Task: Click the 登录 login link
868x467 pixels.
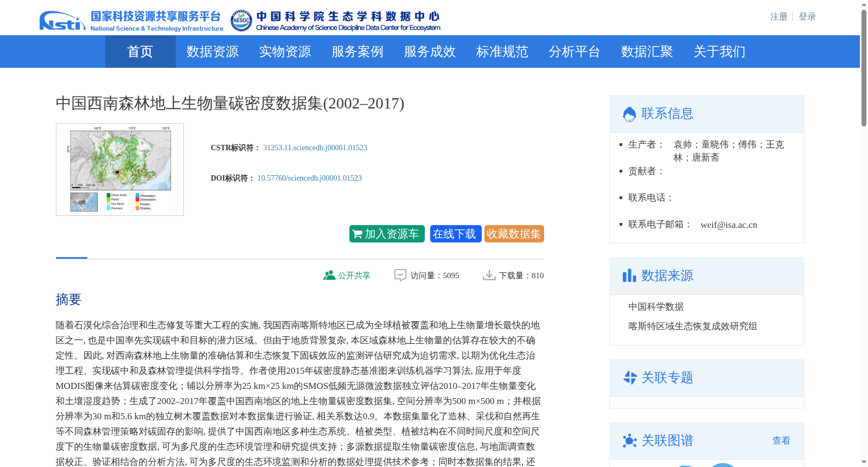Action: point(807,17)
